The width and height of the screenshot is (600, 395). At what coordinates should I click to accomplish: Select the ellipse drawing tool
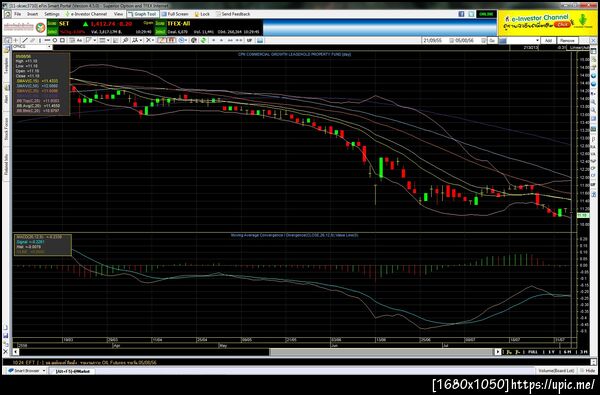pyautogui.click(x=55, y=40)
